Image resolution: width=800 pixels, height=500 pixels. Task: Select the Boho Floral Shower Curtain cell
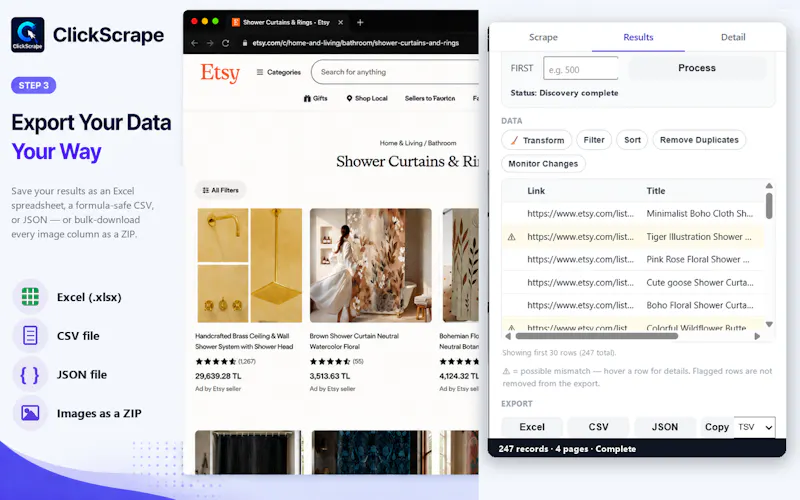tap(699, 305)
